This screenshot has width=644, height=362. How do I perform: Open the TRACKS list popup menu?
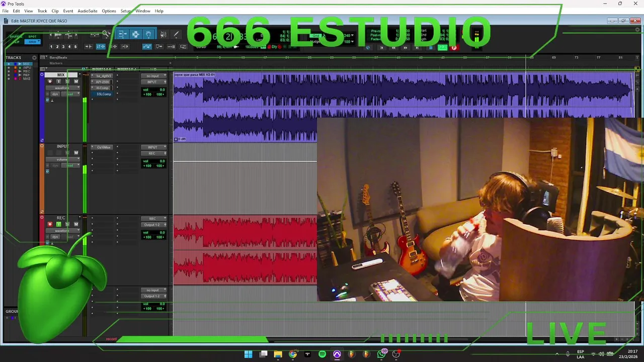coord(34,58)
